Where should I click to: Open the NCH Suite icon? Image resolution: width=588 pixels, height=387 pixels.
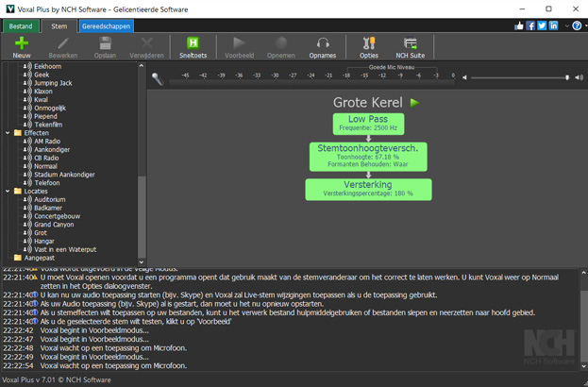pos(411,43)
